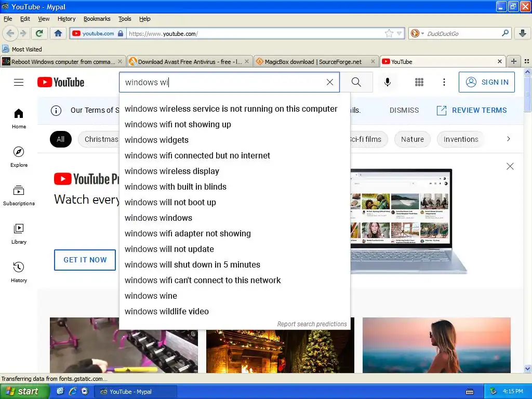Switch to MagicBox download SourceForge tab

point(316,61)
